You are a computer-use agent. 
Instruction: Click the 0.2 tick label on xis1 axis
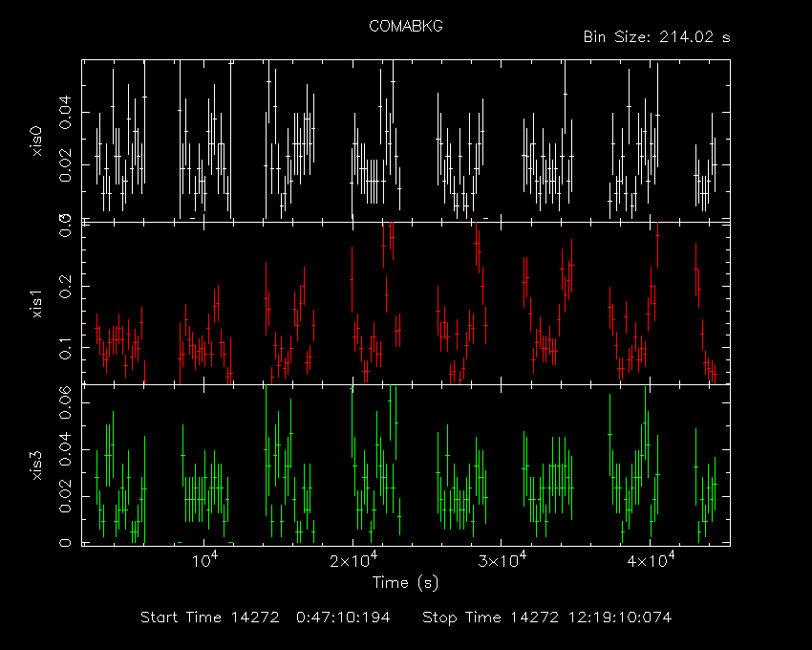[65, 286]
